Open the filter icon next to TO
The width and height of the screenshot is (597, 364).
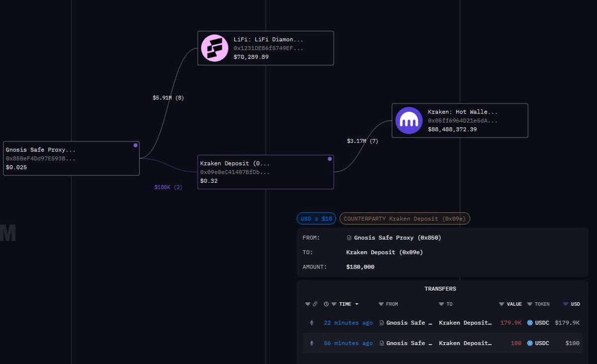(441, 304)
